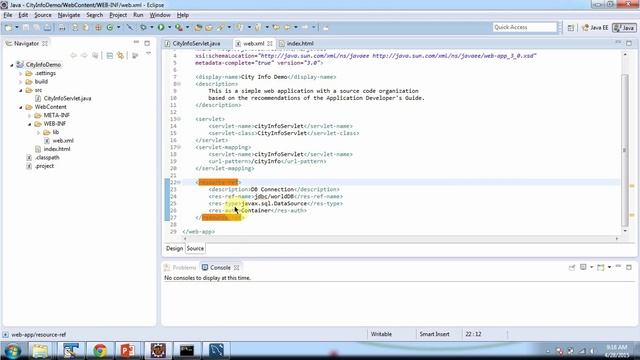Click the Debug bug icon
Viewport: 640px width, 360px height.
[143, 27]
